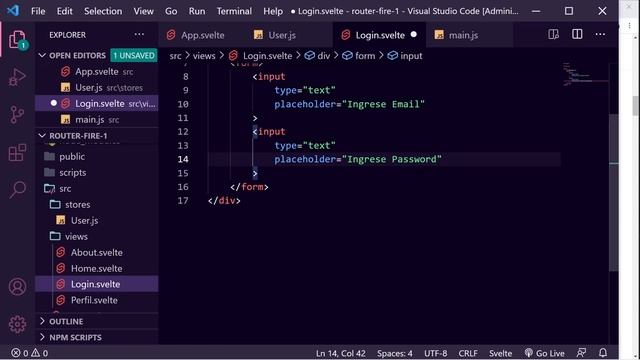Open the Search view
The image size is (640, 360).
pyautogui.click(x=17, y=189)
